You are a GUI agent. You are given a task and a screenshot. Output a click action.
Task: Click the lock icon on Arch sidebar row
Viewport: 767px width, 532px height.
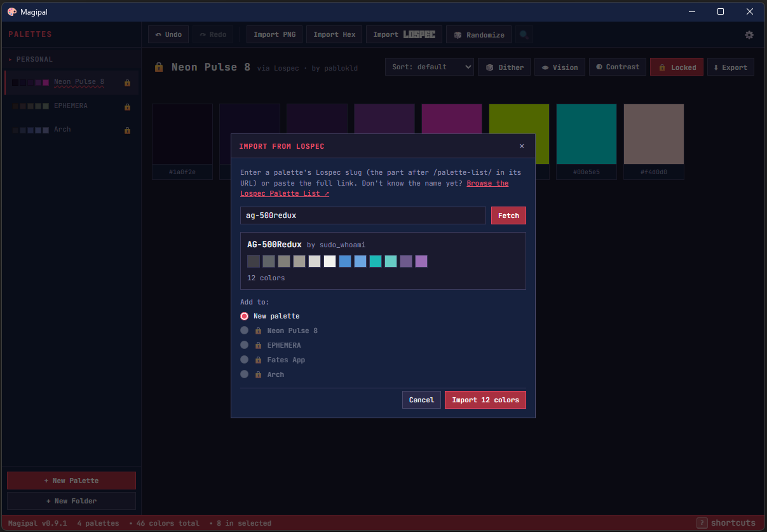tap(127, 130)
